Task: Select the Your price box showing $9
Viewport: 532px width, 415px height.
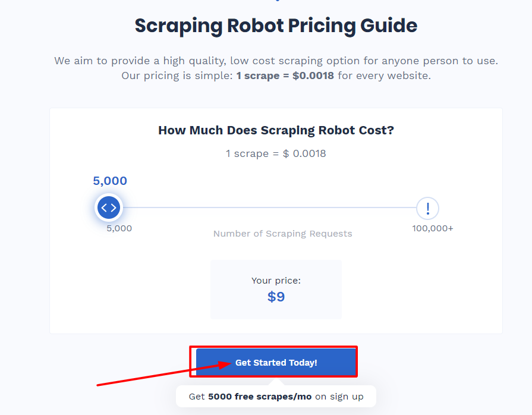Action: [x=275, y=290]
